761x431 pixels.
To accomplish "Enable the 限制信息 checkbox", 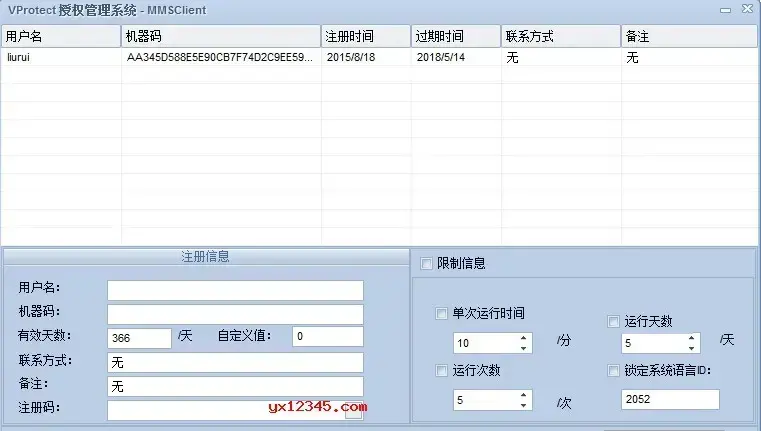I will pos(426,264).
